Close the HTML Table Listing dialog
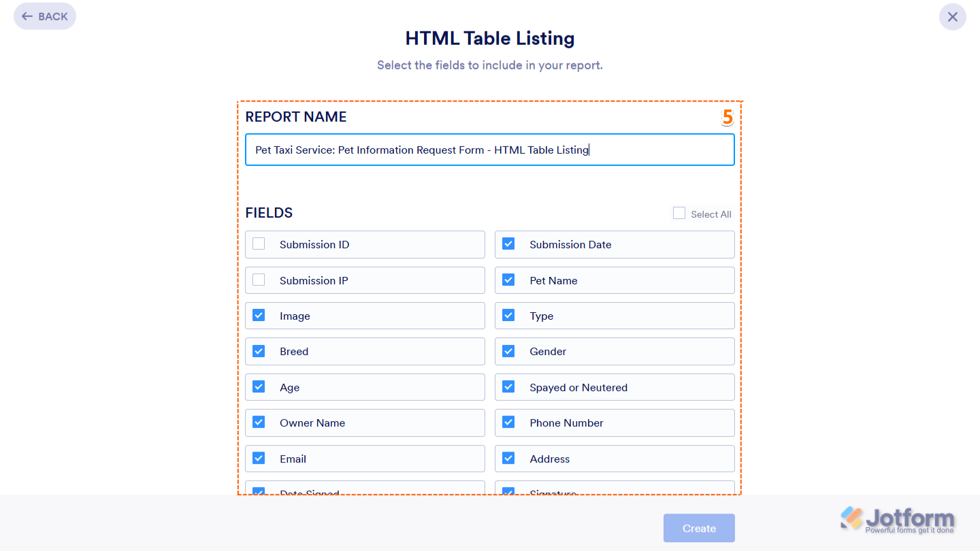The image size is (980, 551). pyautogui.click(x=952, y=17)
